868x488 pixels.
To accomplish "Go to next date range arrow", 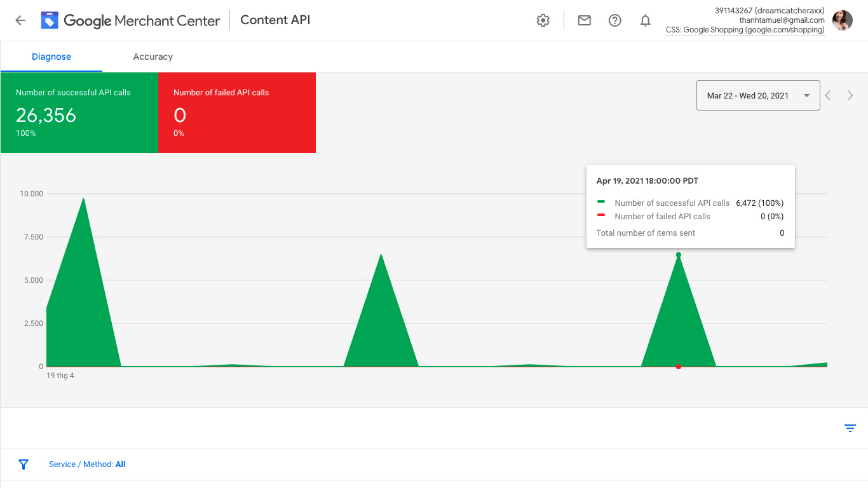I will point(850,95).
